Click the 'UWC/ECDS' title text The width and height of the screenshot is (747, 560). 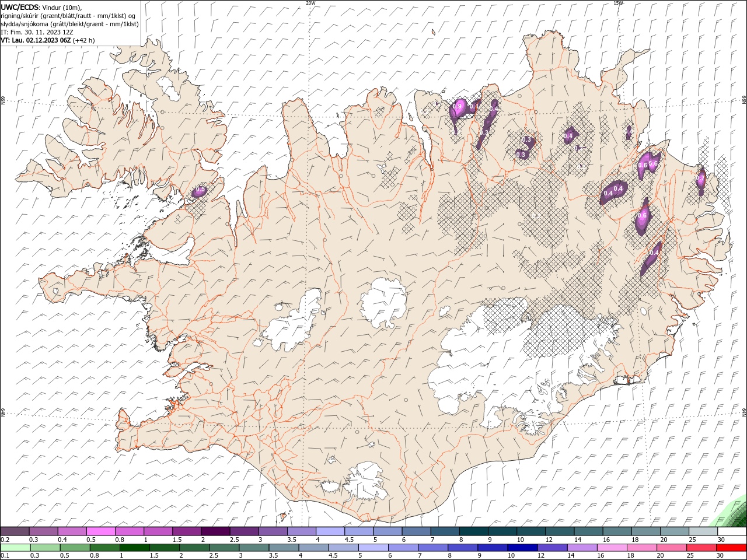click(20, 7)
